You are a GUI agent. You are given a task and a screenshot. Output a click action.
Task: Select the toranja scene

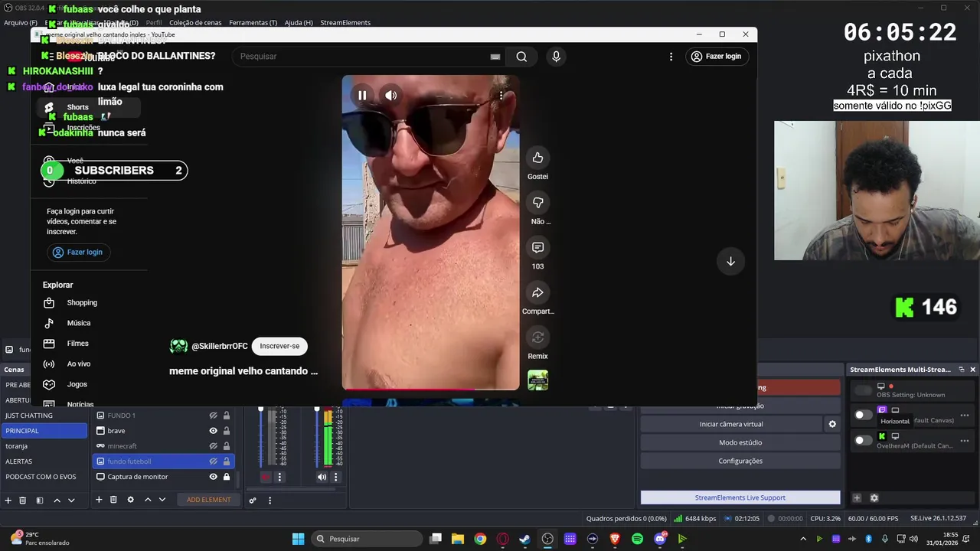pyautogui.click(x=44, y=446)
